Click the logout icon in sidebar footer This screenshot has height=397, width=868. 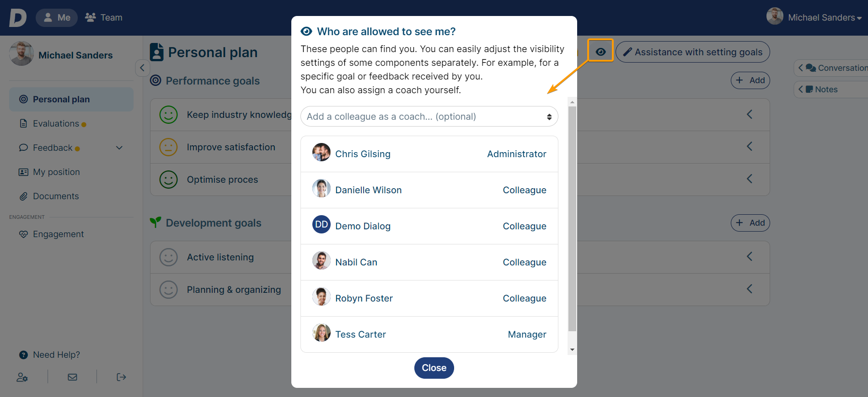[121, 377]
